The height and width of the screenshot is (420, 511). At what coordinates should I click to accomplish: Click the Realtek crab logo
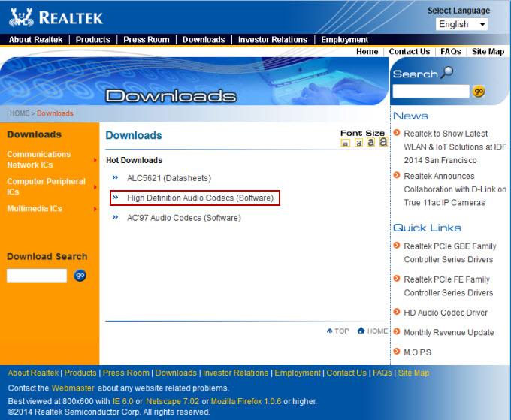(22, 17)
